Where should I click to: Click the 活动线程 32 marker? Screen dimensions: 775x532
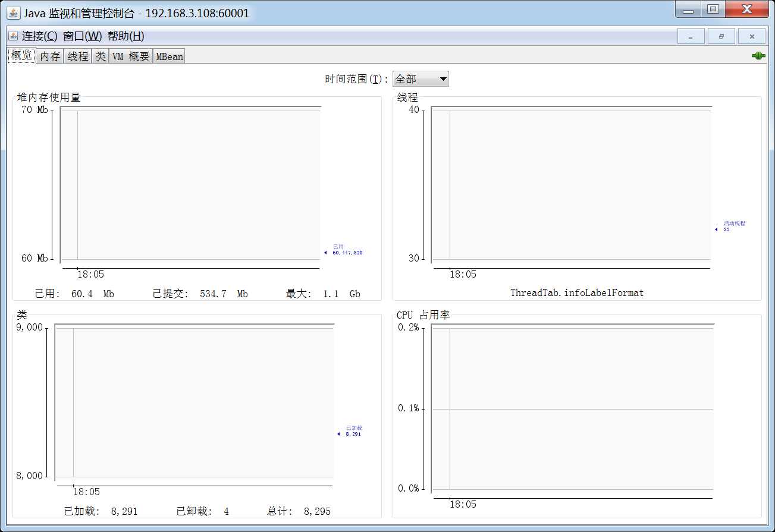point(730,226)
